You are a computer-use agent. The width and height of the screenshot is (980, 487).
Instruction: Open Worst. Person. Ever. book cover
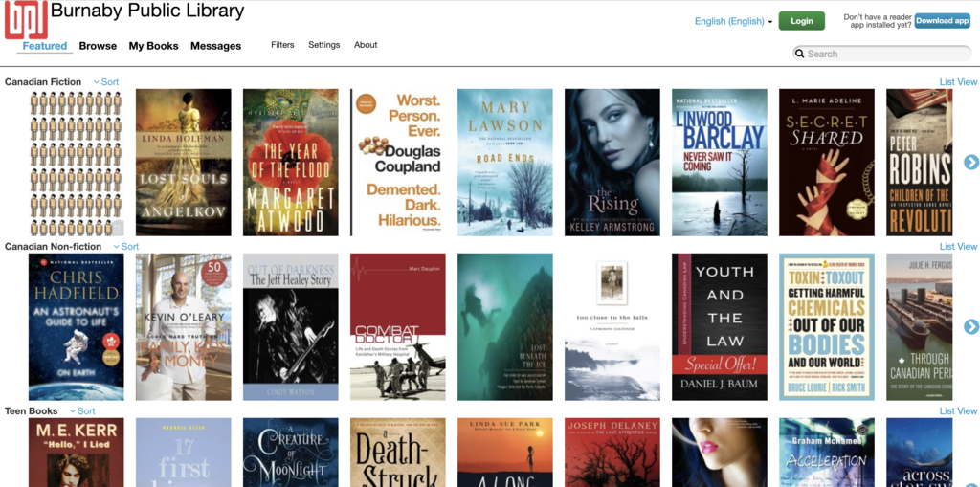(x=397, y=163)
